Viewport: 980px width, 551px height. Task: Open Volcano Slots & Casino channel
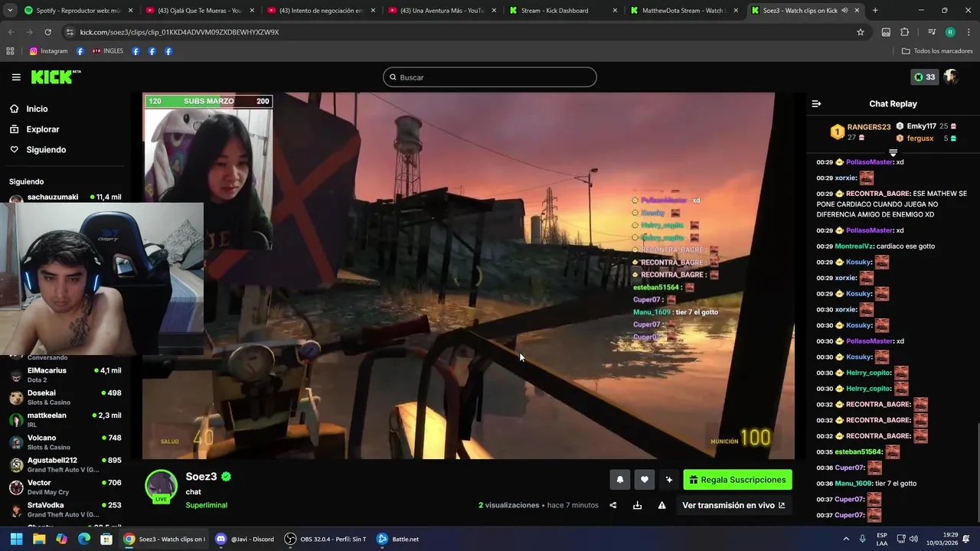65,442
